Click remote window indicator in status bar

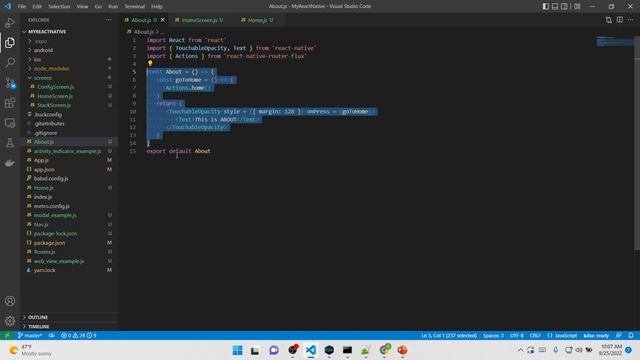click(x=7, y=336)
